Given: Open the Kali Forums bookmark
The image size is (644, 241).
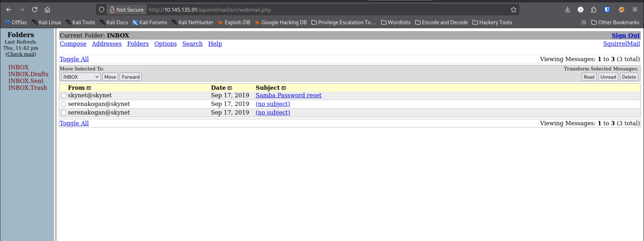Looking at the screenshot, I should [x=150, y=23].
